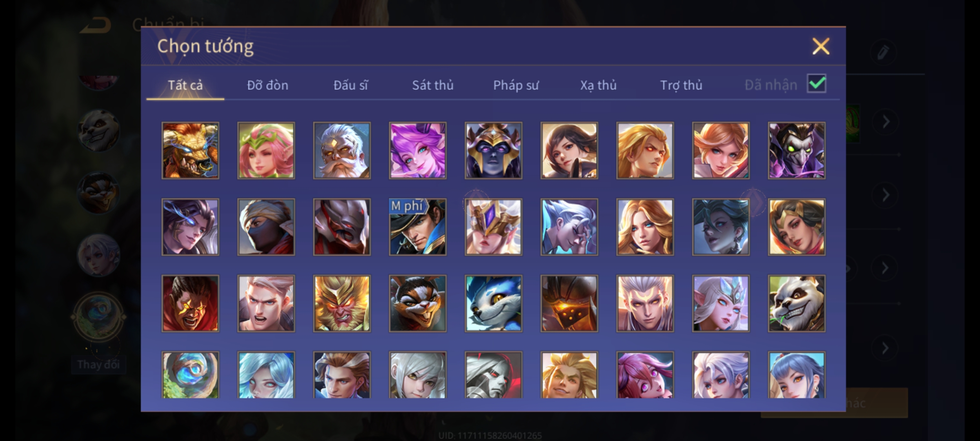Close the Chọn tướng dialog
980x441 pixels.
coord(821,46)
